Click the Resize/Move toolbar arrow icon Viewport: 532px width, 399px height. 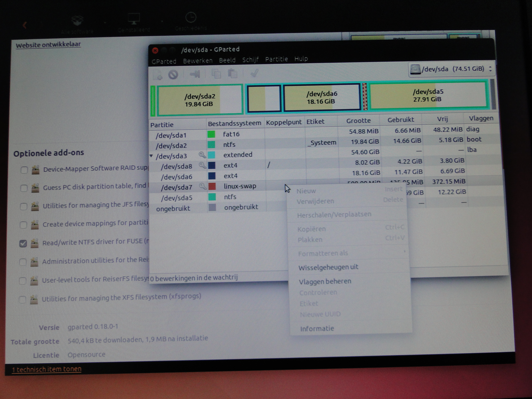click(x=195, y=74)
